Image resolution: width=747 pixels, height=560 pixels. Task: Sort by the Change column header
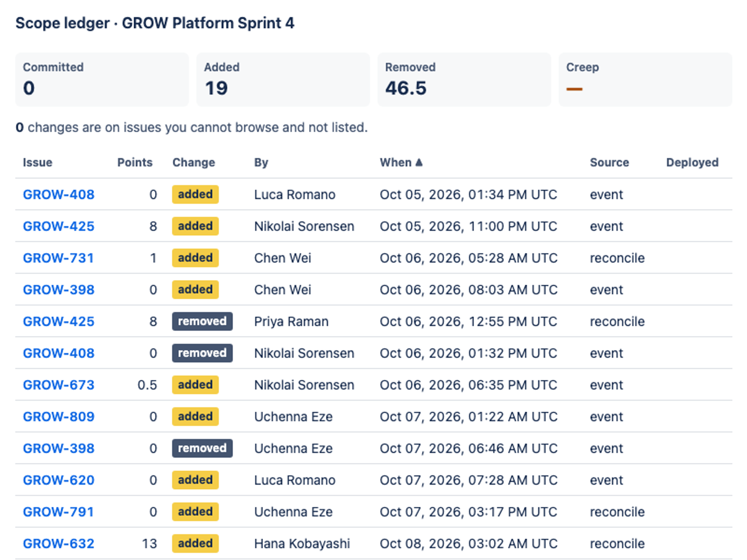194,162
